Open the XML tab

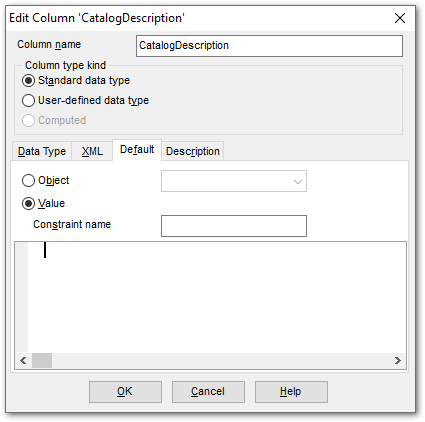pyautogui.click(x=92, y=151)
